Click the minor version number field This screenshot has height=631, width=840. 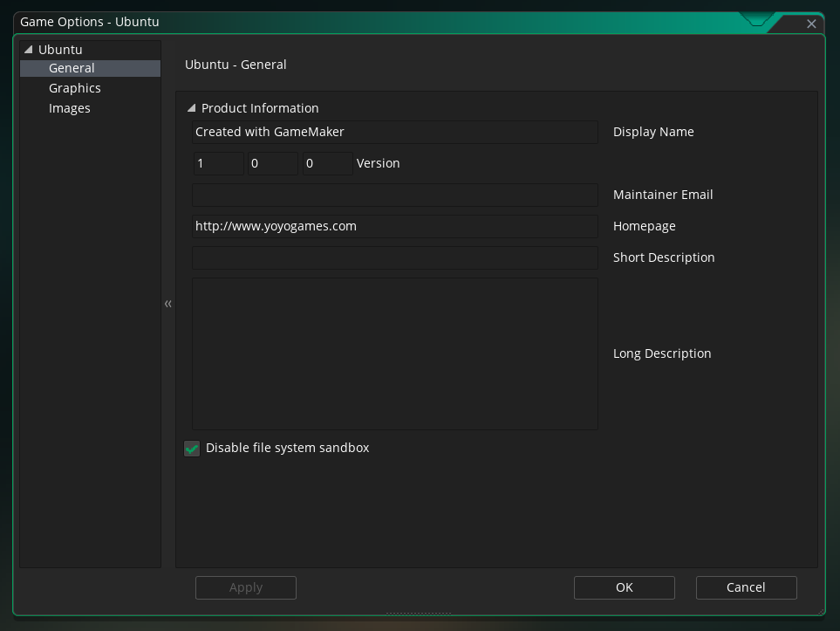pyautogui.click(x=273, y=163)
